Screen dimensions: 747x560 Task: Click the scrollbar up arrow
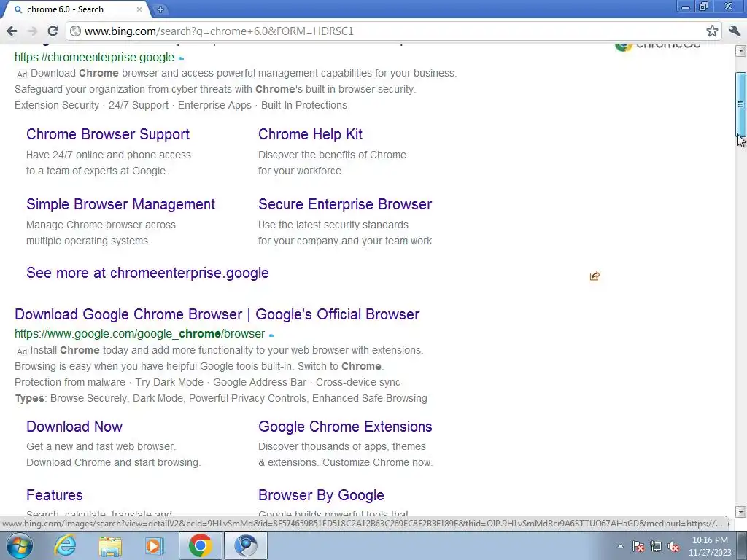740,51
